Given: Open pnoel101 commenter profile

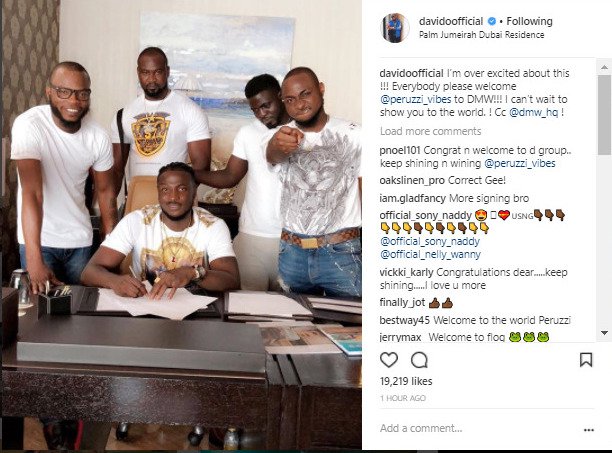Looking at the screenshot, I should [400, 150].
